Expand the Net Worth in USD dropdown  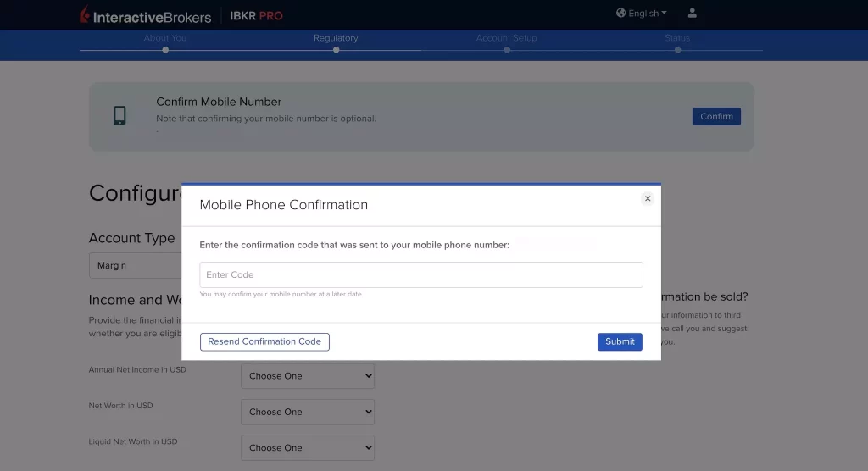(307, 412)
